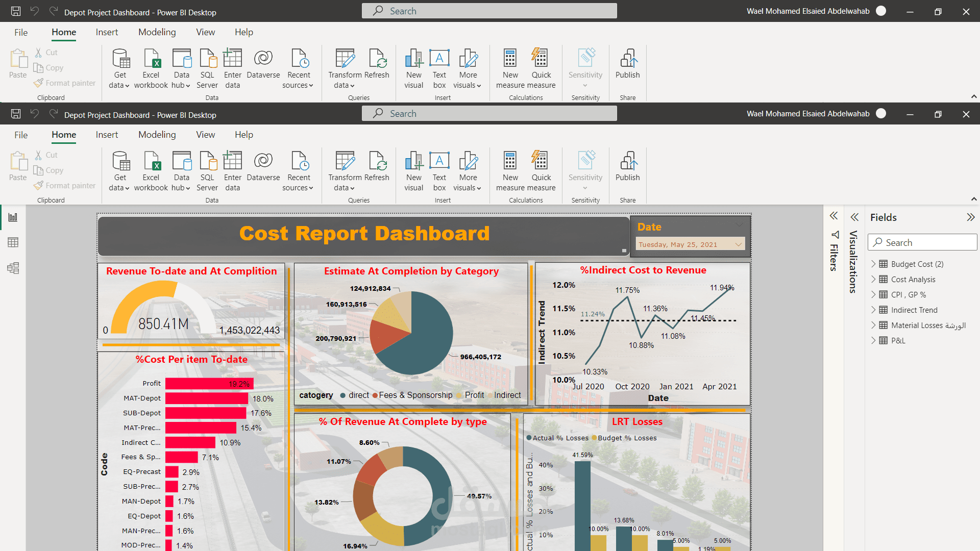
Task: Click Undo arrow in lower window title bar
Action: click(35, 113)
